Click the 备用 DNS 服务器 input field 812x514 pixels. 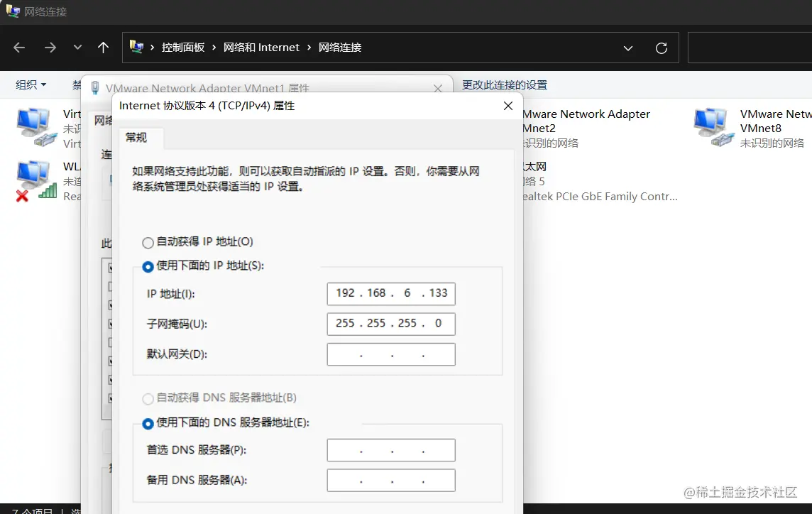[391, 481]
